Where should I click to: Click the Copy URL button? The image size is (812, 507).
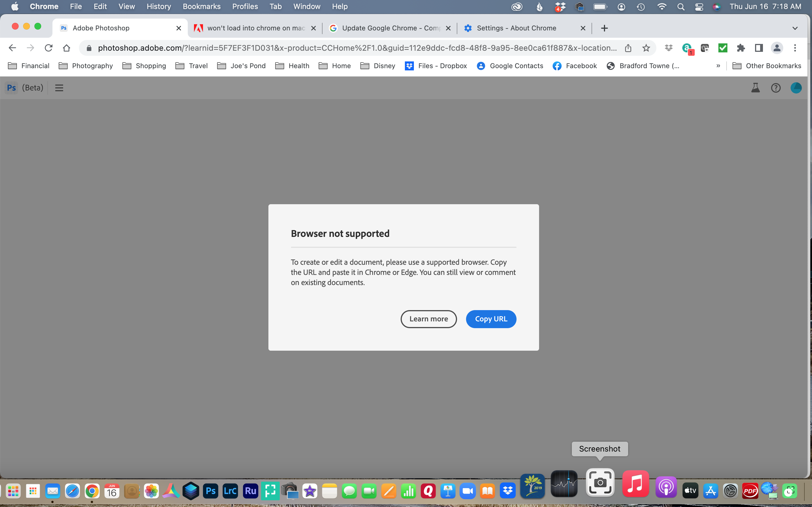491,319
